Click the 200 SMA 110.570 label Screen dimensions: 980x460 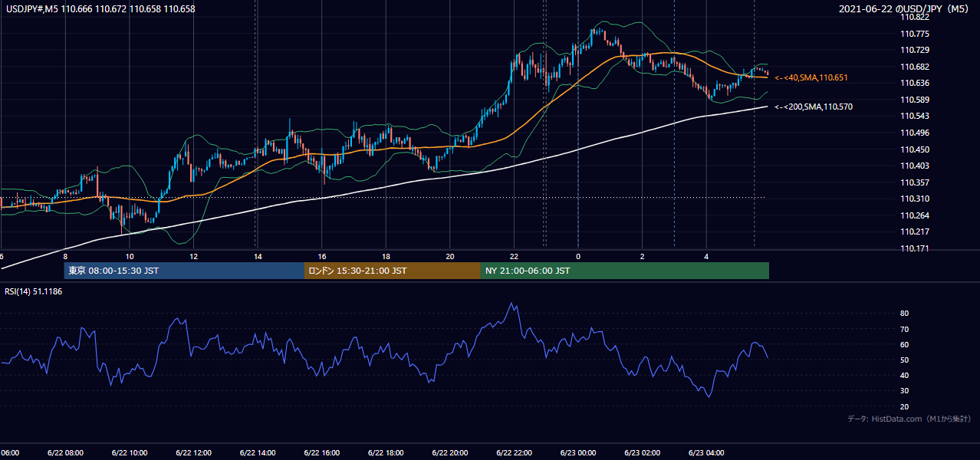(x=814, y=107)
